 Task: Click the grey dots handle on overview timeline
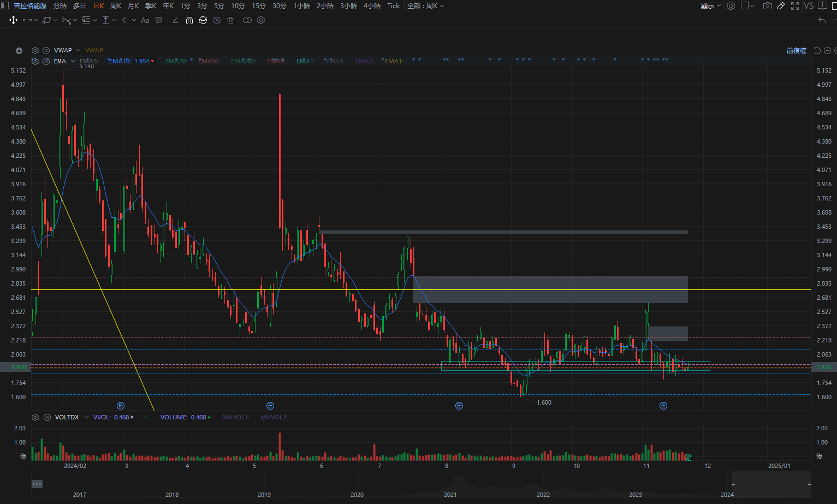coord(37,484)
